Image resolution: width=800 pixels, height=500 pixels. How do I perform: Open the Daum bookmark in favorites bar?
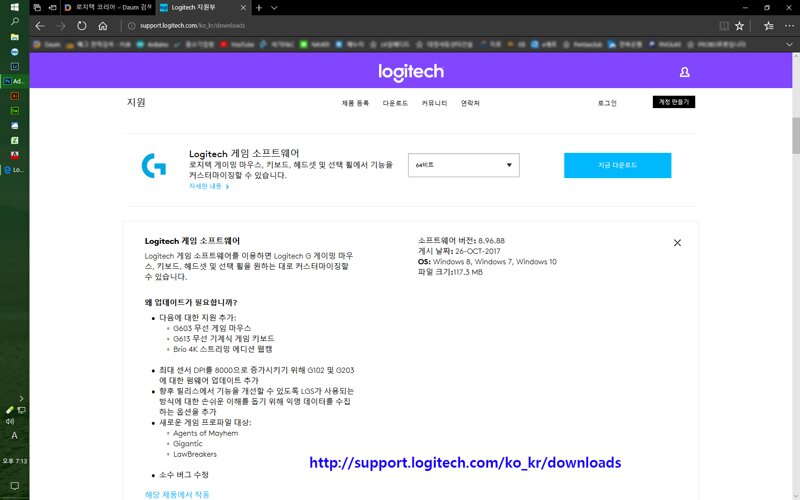[47, 45]
